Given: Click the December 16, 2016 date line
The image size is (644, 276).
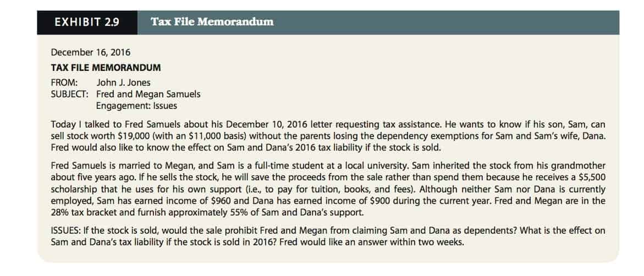Looking at the screenshot, I should (90, 53).
